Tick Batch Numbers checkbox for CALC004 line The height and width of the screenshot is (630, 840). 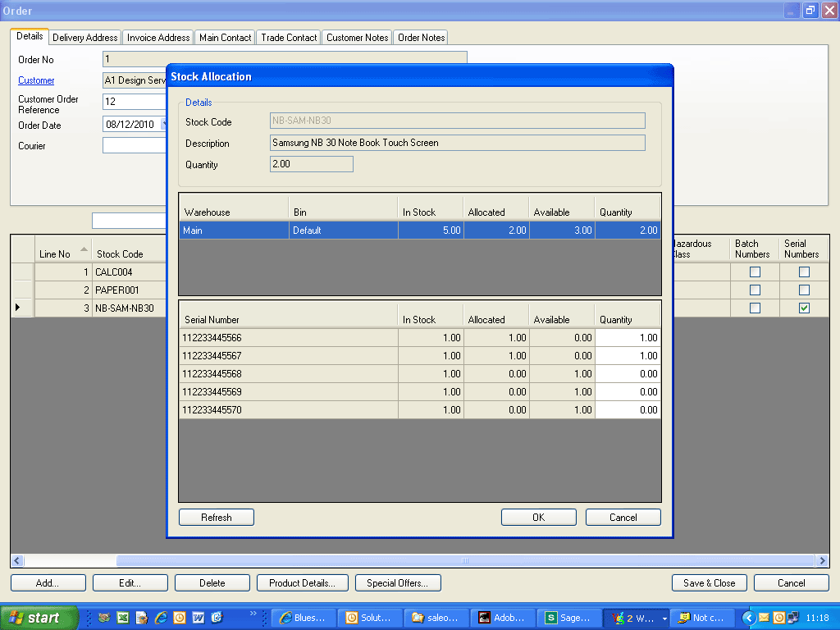(755, 272)
